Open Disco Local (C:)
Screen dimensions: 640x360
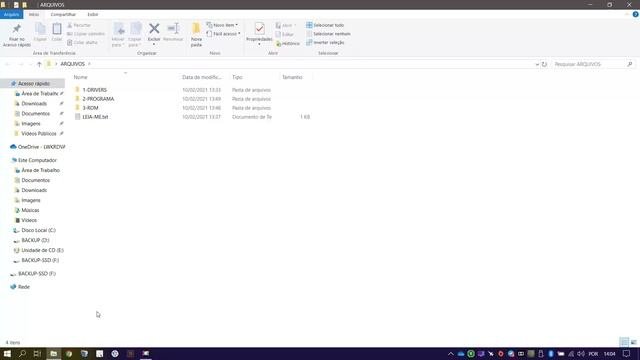(38, 230)
